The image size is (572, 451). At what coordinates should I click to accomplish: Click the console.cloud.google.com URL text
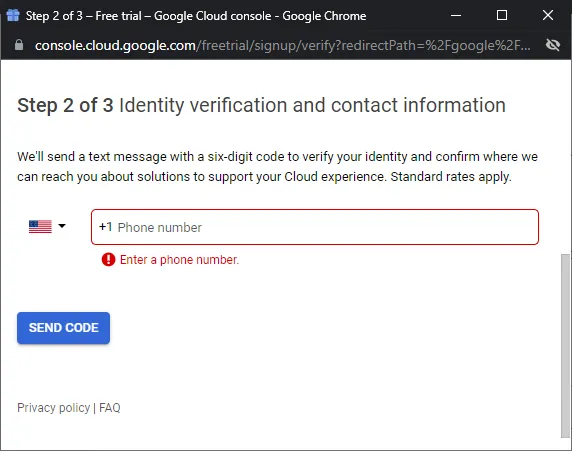click(x=115, y=46)
